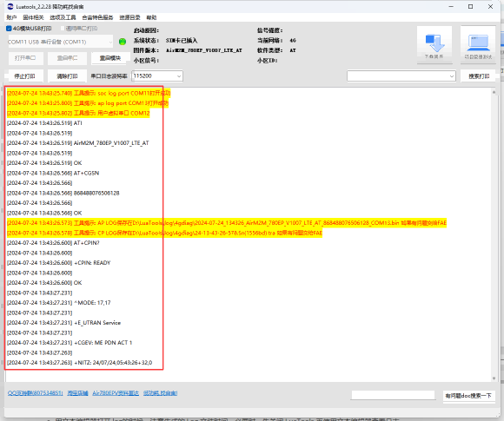Screen dimensions: 504x421
Task: Expand the search print combo box
Action: coord(401,76)
